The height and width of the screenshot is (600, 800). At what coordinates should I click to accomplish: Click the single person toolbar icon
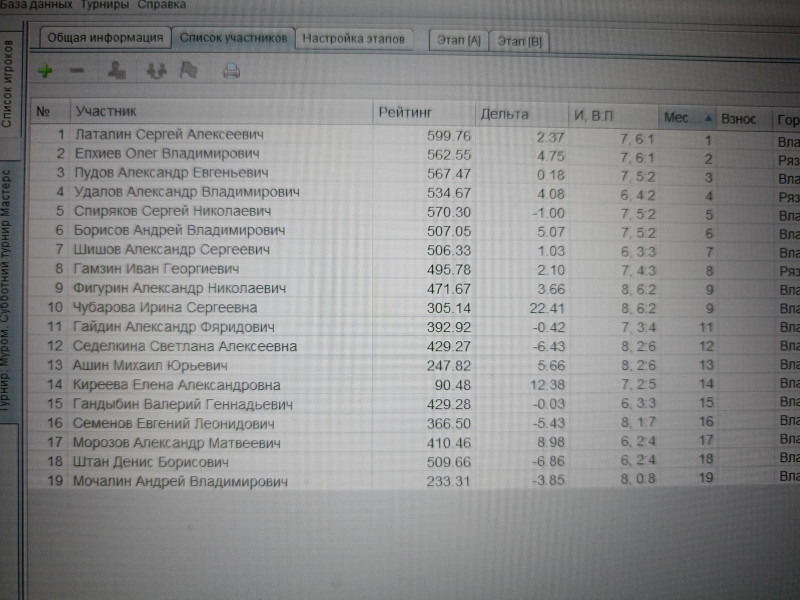[117, 70]
